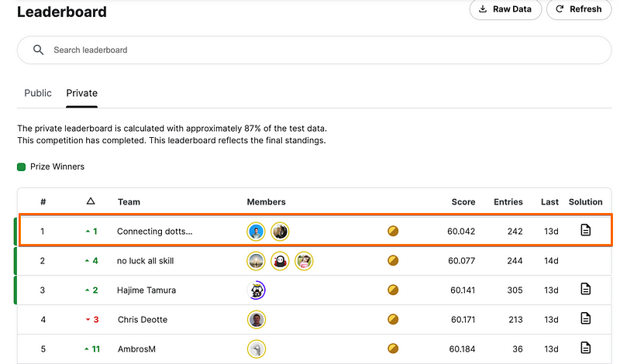Open first member avatar of Connecting dotts
Viewport: 620px width, 364px height.
click(x=257, y=231)
